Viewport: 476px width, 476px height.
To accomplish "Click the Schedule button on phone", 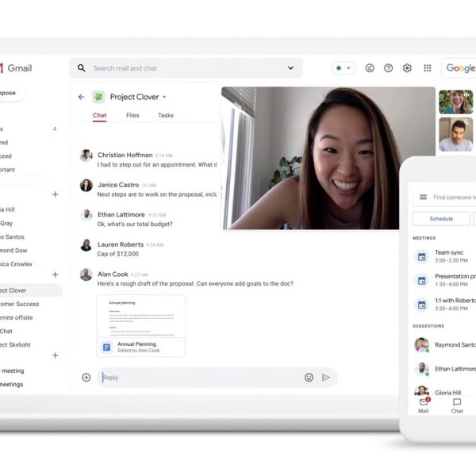I will [x=441, y=219].
